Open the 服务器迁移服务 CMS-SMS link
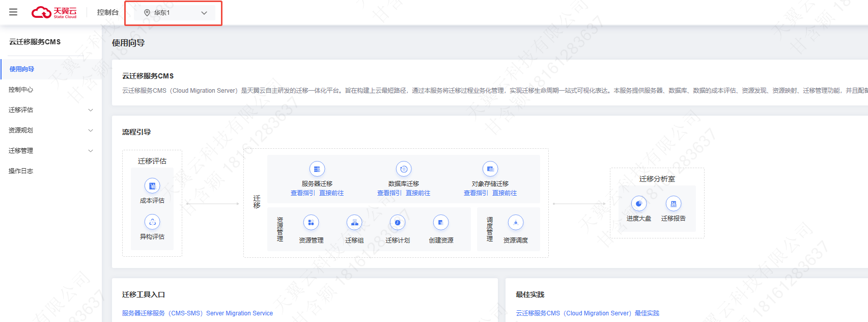 [198, 313]
